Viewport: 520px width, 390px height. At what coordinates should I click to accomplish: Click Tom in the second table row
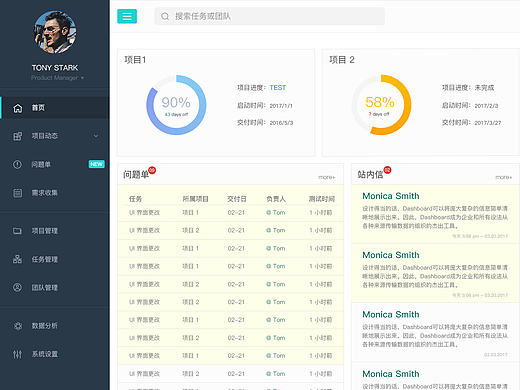pos(279,230)
